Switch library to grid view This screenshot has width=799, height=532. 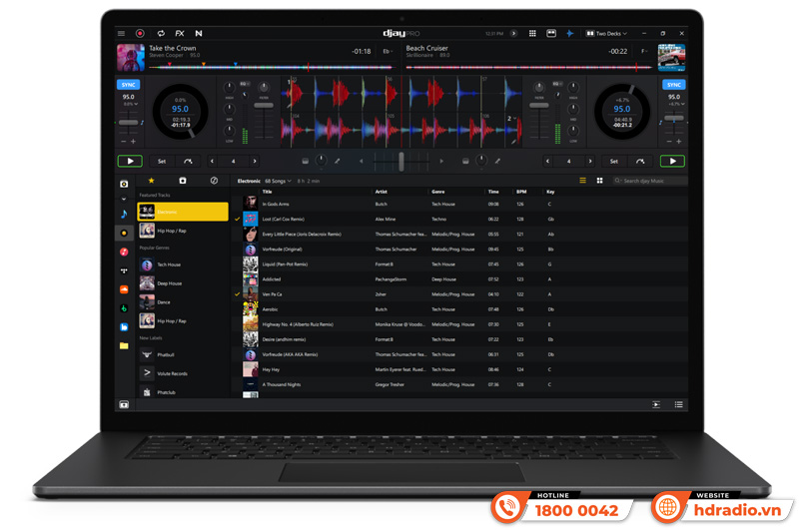[600, 181]
